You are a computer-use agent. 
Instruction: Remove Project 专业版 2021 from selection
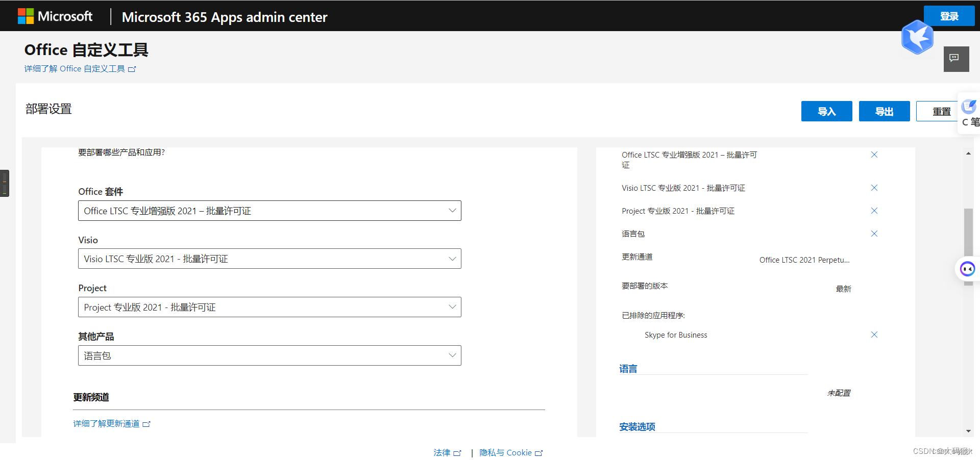coord(874,211)
